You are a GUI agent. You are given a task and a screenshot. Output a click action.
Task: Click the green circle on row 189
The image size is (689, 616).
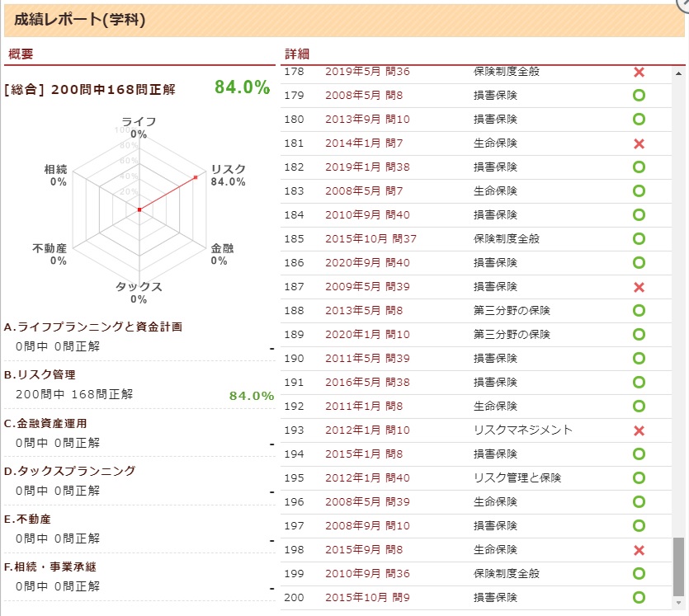coord(639,335)
